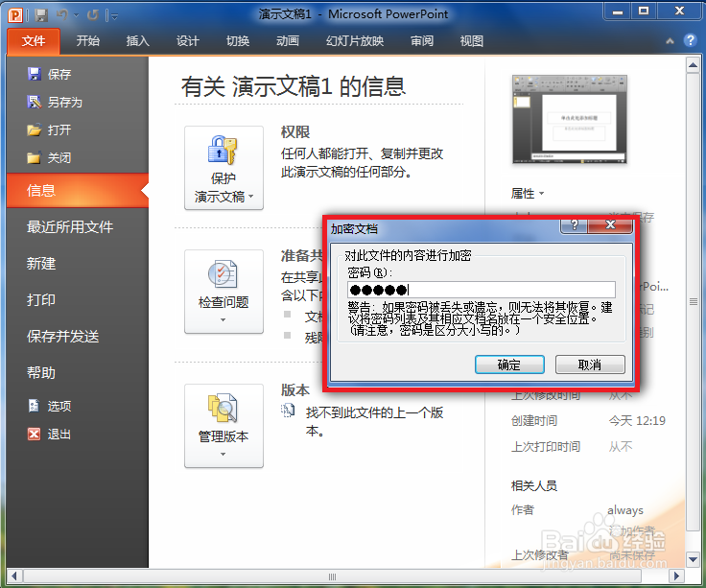Image resolution: width=706 pixels, height=588 pixels.
Task: Click the 权限 section heading
Action: 295,132
